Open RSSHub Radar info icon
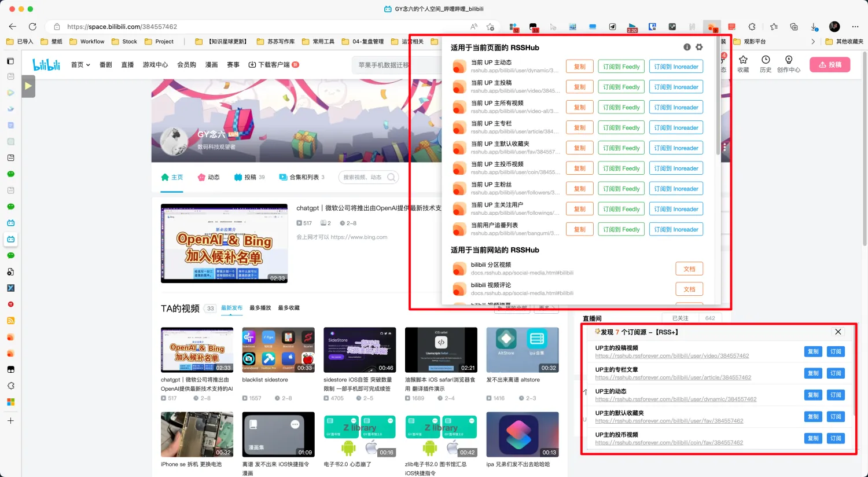This screenshot has height=477, width=868. coord(687,47)
